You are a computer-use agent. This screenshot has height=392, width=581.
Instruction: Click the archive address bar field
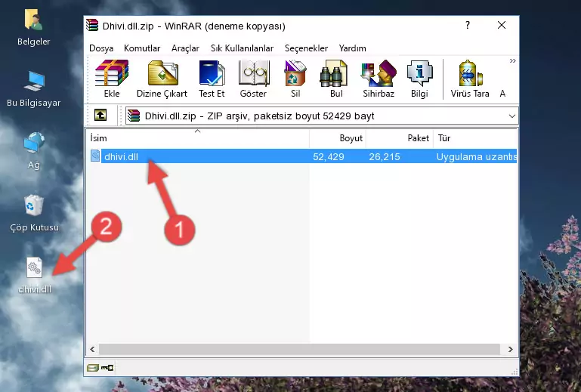322,116
